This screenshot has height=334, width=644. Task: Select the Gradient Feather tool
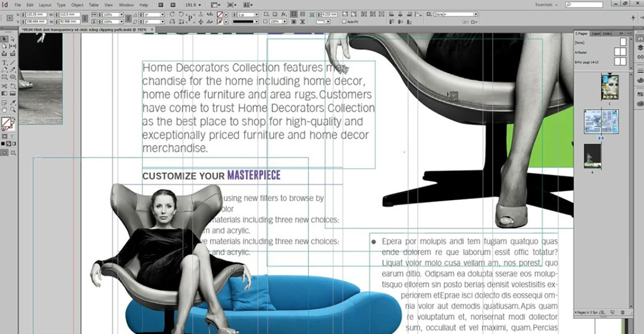(13, 93)
